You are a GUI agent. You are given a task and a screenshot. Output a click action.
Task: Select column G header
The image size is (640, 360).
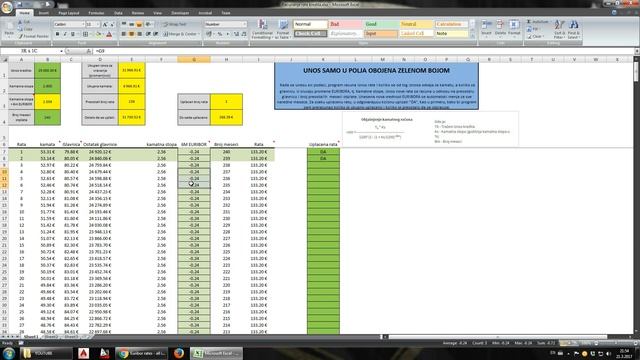(x=194, y=60)
